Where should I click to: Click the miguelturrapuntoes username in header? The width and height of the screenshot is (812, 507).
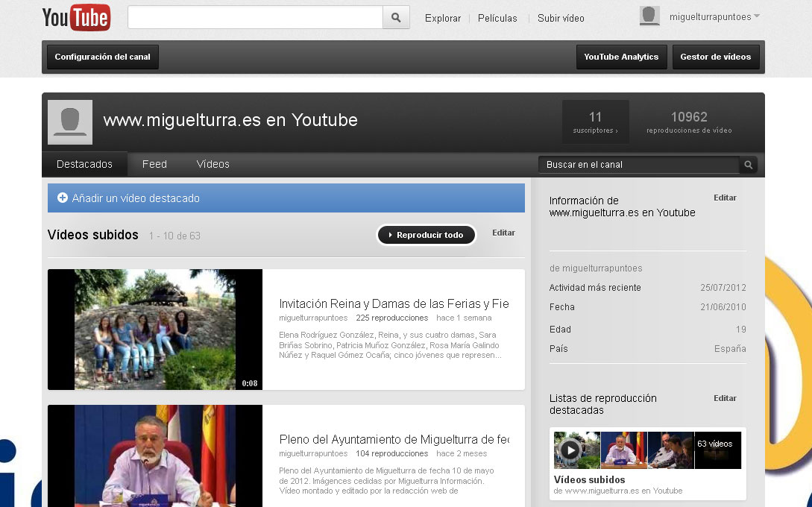pos(710,17)
